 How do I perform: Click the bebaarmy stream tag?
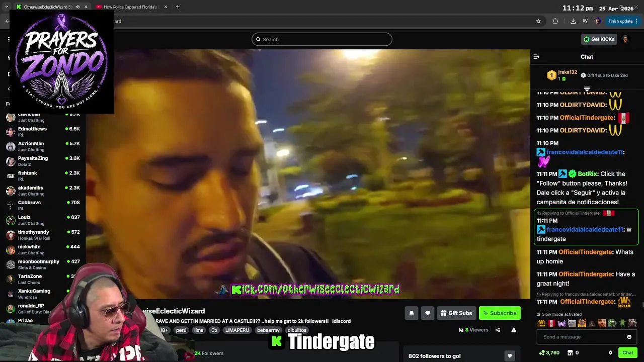[268, 330]
